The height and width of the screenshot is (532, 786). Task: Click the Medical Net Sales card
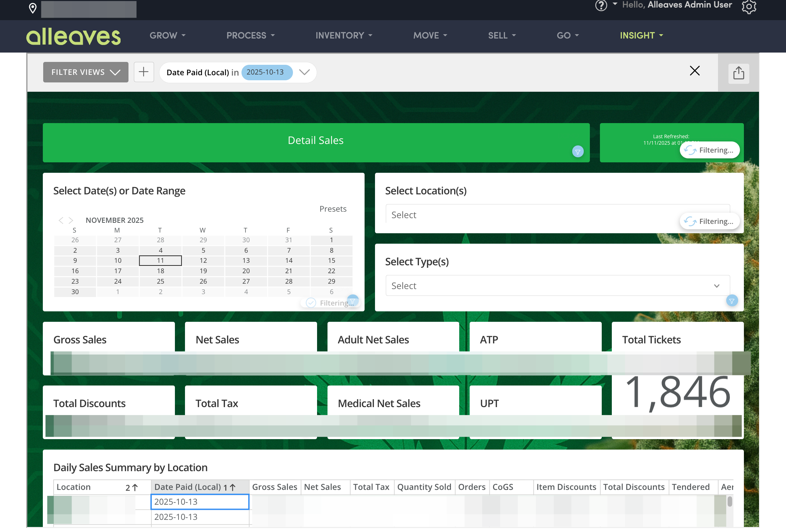(x=393, y=412)
